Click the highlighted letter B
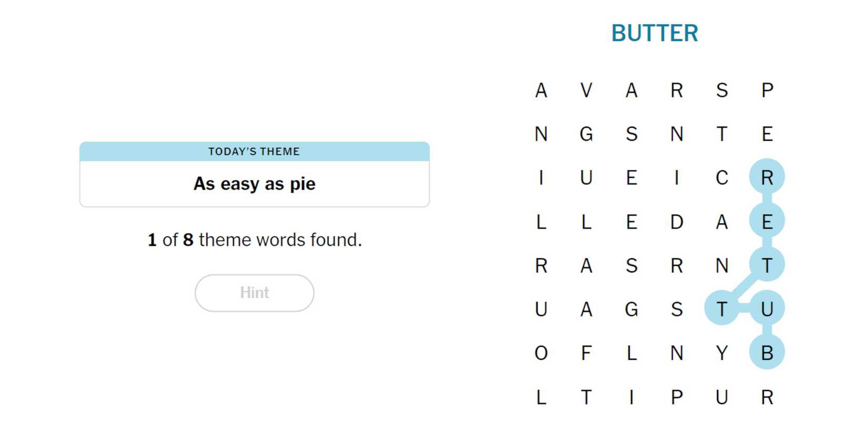Viewport: 868px width, 434px height. click(767, 353)
